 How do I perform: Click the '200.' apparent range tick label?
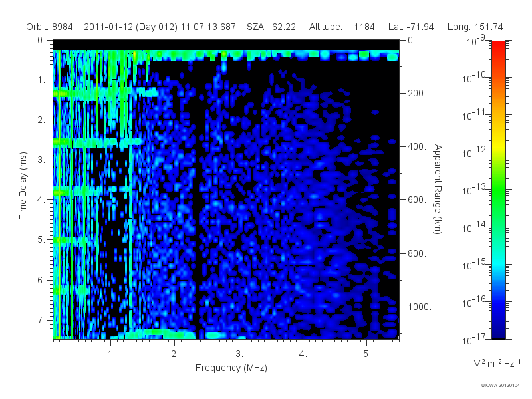tap(417, 93)
